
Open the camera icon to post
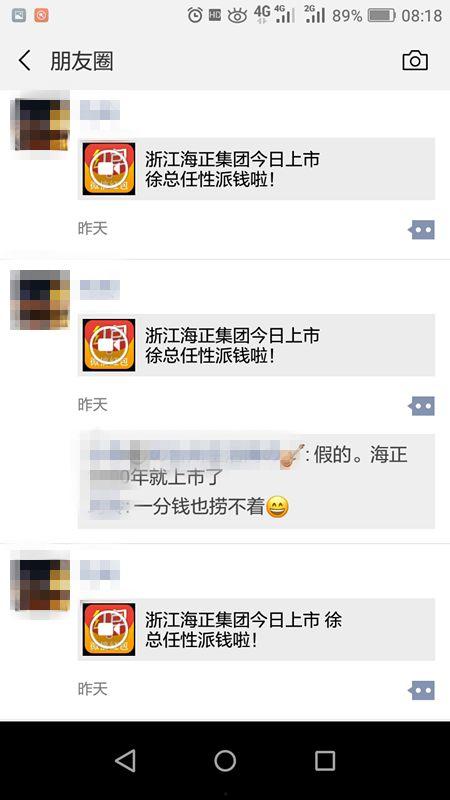point(415,61)
